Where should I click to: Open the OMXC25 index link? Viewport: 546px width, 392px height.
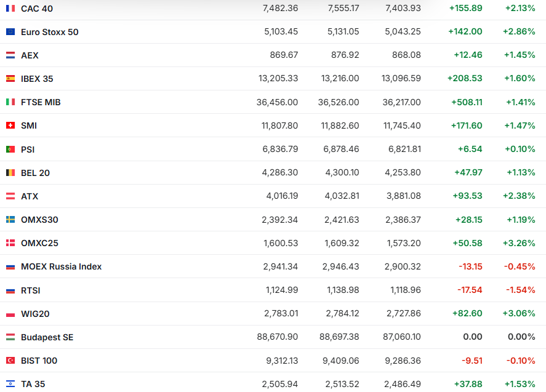click(39, 243)
